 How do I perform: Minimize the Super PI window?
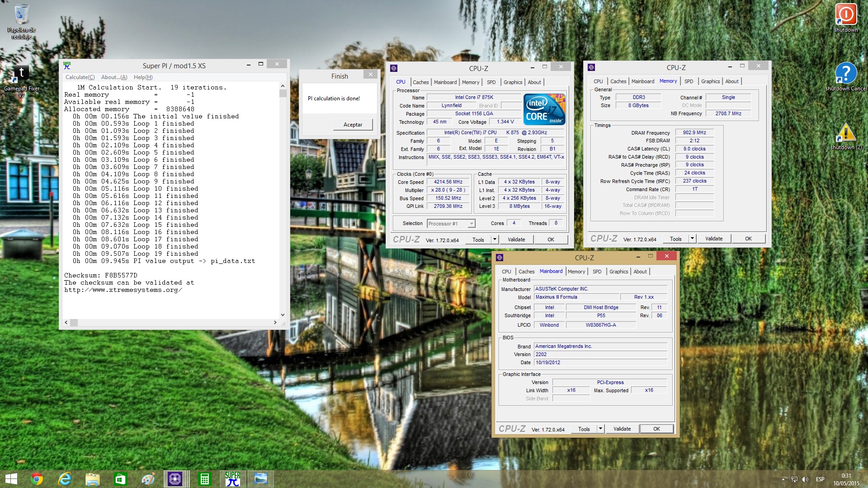coord(248,65)
